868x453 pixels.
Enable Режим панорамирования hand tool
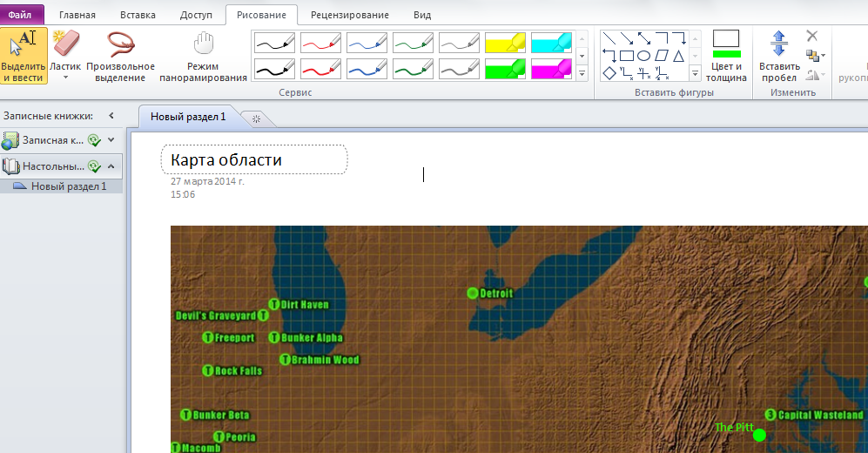[203, 56]
